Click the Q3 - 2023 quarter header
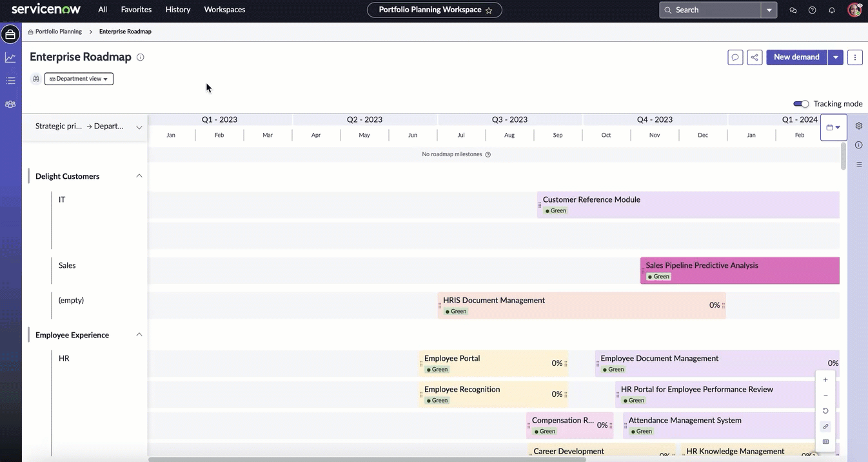The width and height of the screenshot is (868, 462). [x=509, y=120]
